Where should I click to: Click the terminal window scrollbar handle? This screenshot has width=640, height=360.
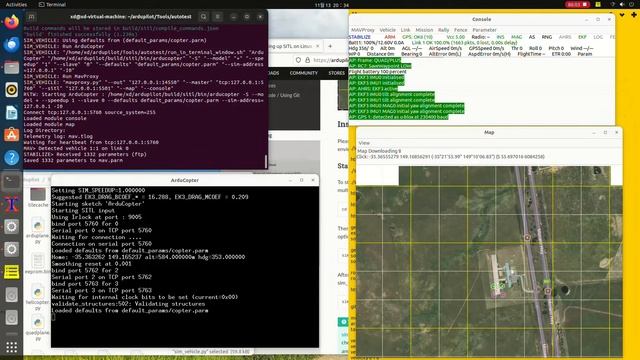tap(266, 162)
